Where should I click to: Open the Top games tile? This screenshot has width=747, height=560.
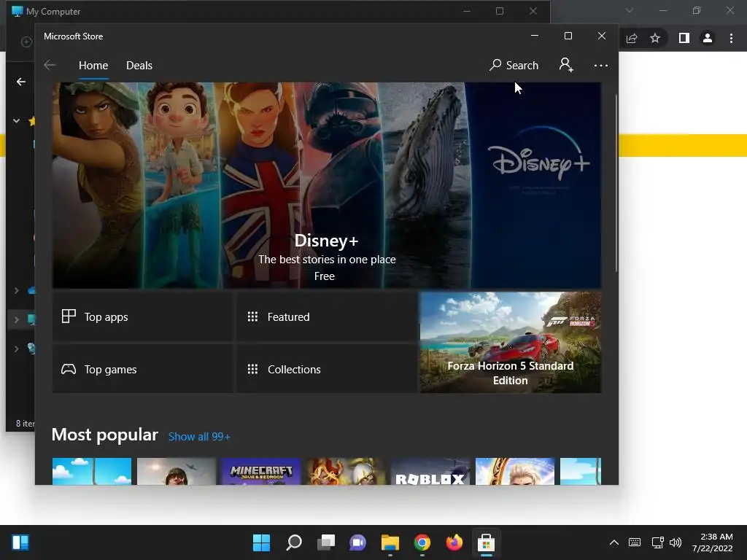[x=143, y=369]
